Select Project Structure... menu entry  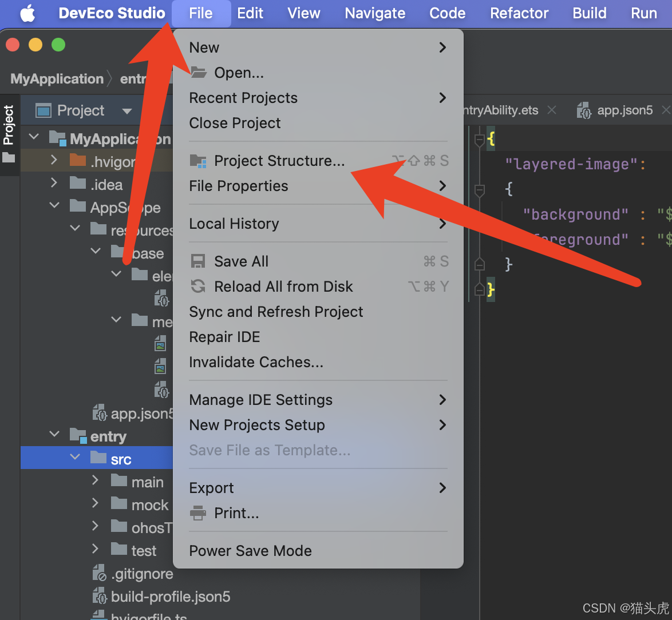(x=318, y=161)
